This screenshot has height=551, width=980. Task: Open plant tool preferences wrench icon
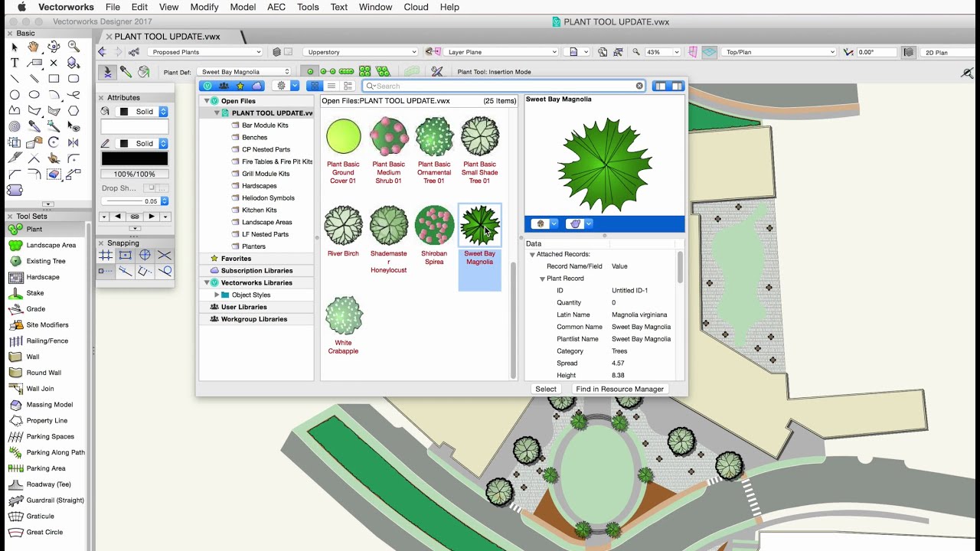[437, 72]
